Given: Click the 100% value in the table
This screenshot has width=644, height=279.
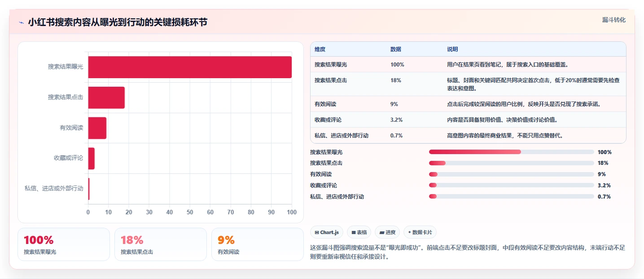Looking at the screenshot, I should [397, 65].
